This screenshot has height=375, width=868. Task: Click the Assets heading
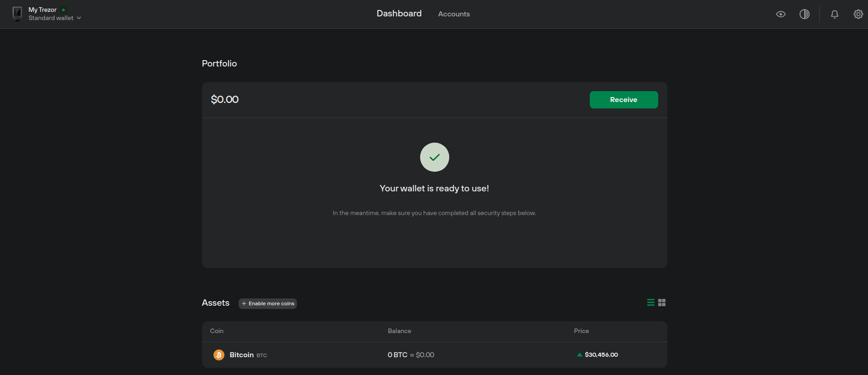point(216,303)
